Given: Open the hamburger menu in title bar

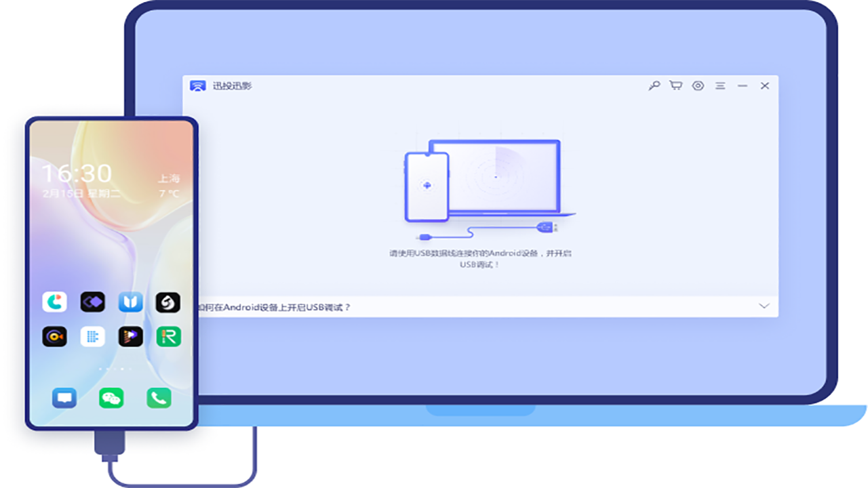Looking at the screenshot, I should (720, 86).
